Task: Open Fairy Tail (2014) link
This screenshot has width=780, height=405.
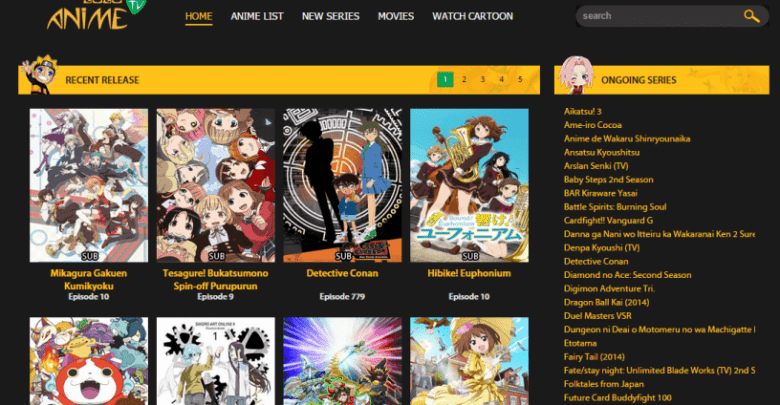Action: coord(594,357)
